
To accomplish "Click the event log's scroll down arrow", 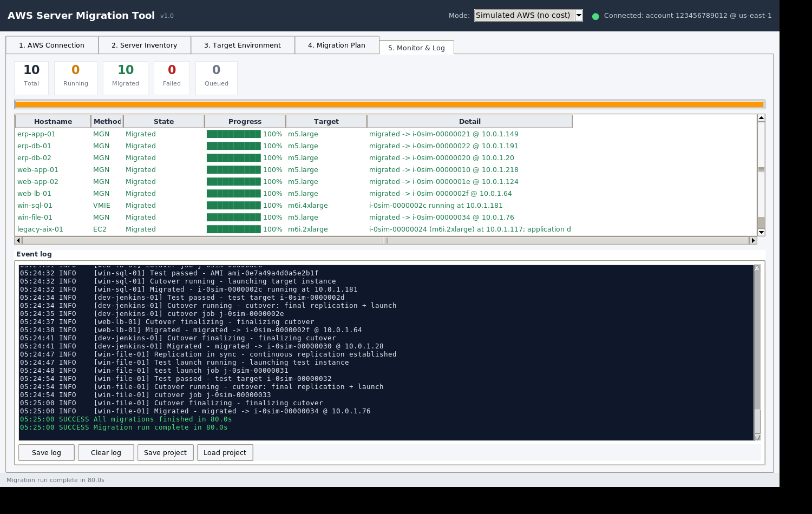I will click(757, 437).
